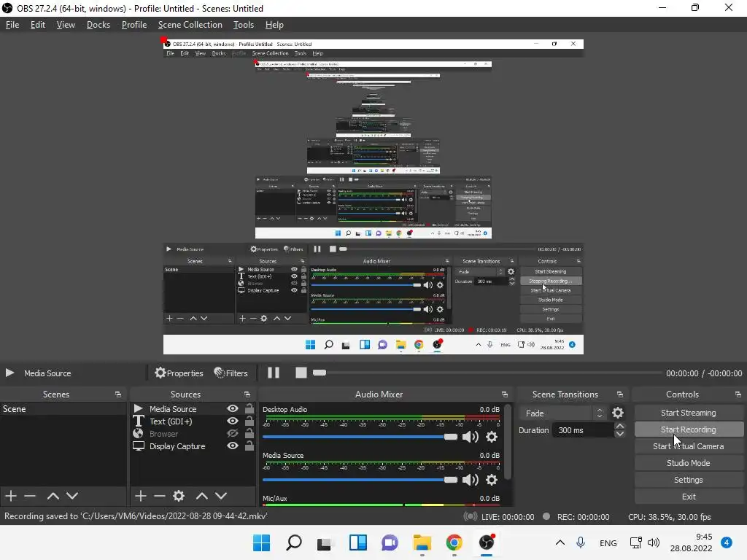Open File Explorer from taskbar
Screen dimensions: 747x560
[x=422, y=542]
